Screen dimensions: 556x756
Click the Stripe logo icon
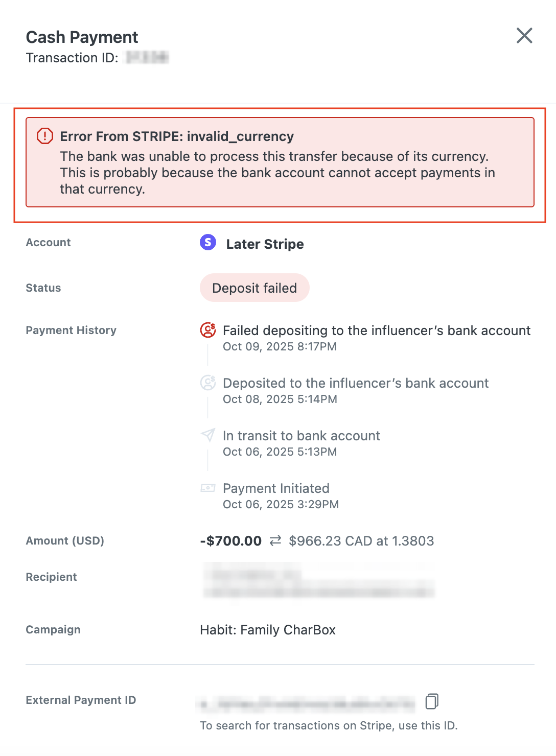tap(208, 242)
